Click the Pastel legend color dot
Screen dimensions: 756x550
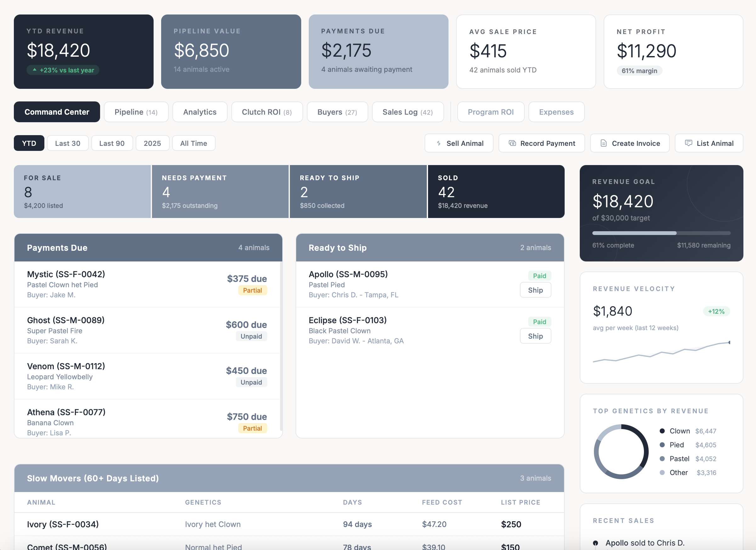click(662, 459)
